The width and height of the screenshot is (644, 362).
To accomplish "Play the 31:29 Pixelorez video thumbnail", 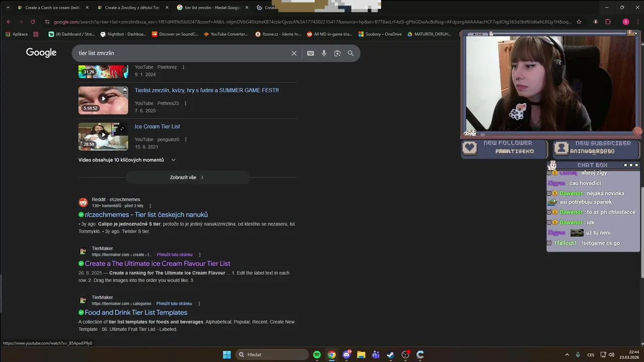I will [x=103, y=71].
